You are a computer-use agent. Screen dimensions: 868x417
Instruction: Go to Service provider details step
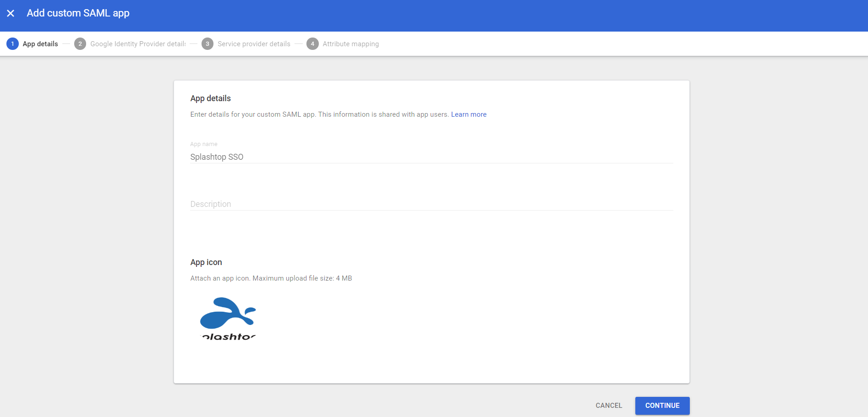pyautogui.click(x=254, y=44)
